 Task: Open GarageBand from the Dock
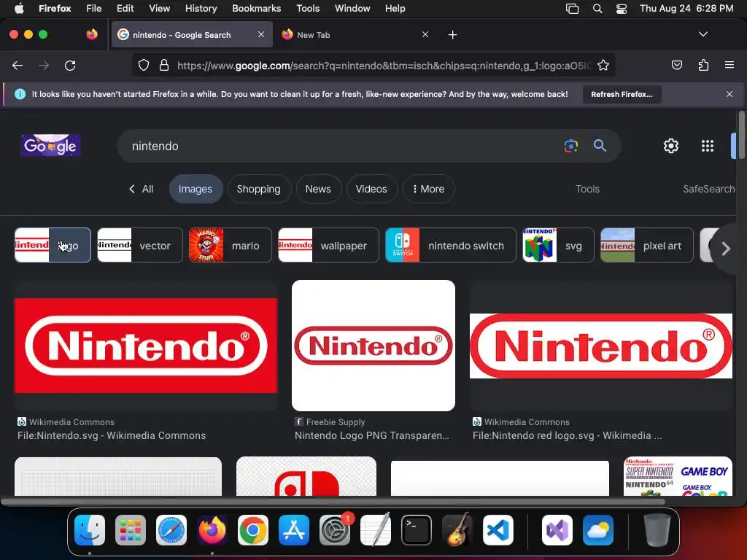pos(457,530)
